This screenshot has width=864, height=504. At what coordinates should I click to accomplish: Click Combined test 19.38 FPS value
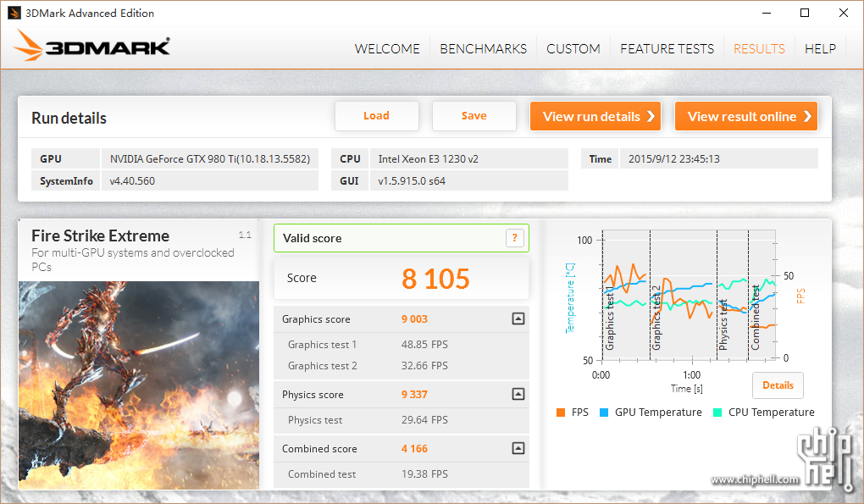424,474
